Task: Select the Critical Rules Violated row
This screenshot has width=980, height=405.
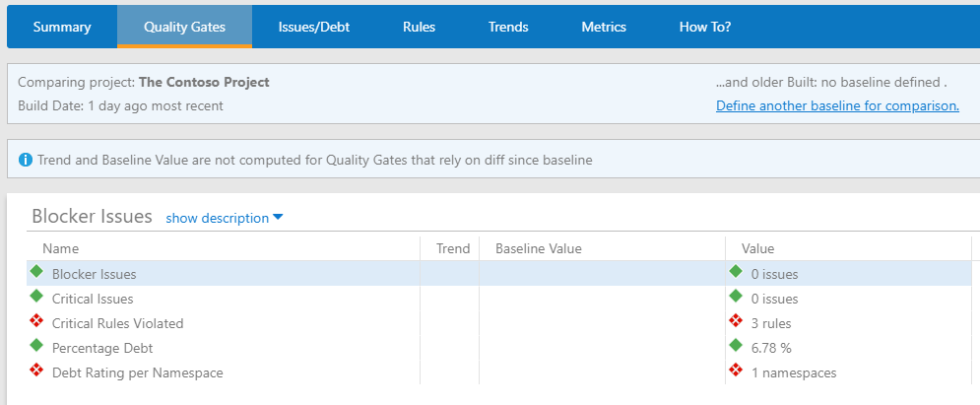Action: point(117,323)
